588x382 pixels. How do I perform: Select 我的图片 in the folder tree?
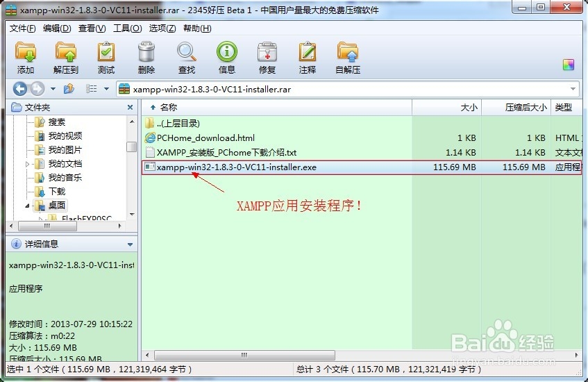65,150
